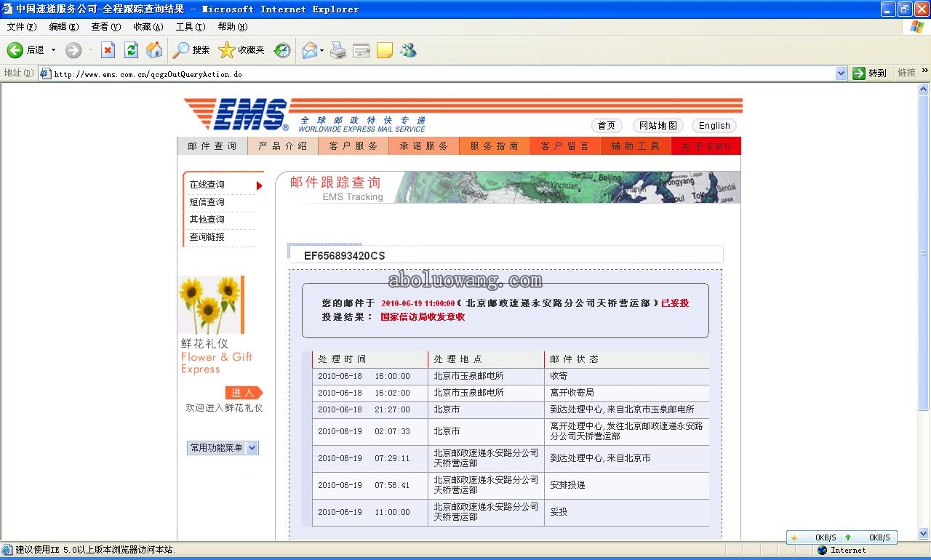
Task: Open 其他查询 in the sidebar
Action: [x=207, y=220]
